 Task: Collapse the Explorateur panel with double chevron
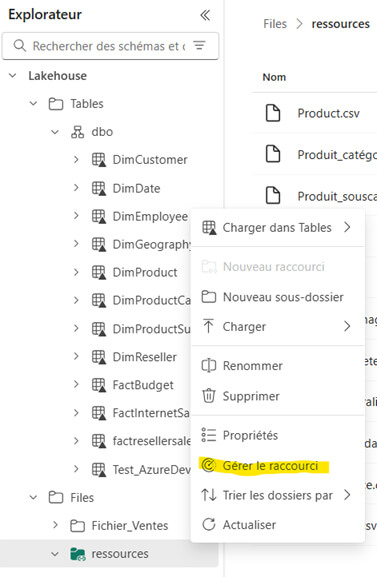coord(205,15)
